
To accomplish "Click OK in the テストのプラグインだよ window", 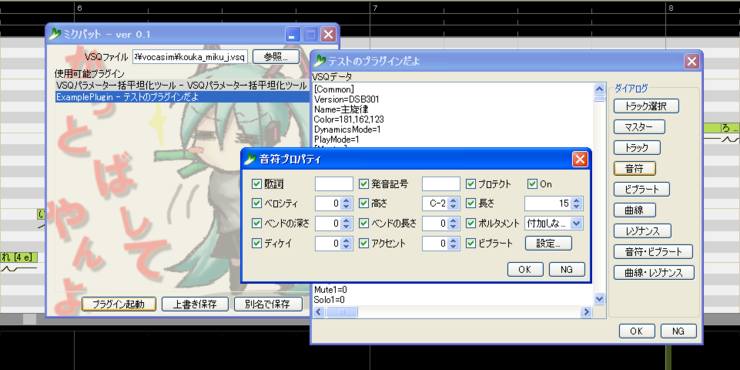I will (x=637, y=331).
